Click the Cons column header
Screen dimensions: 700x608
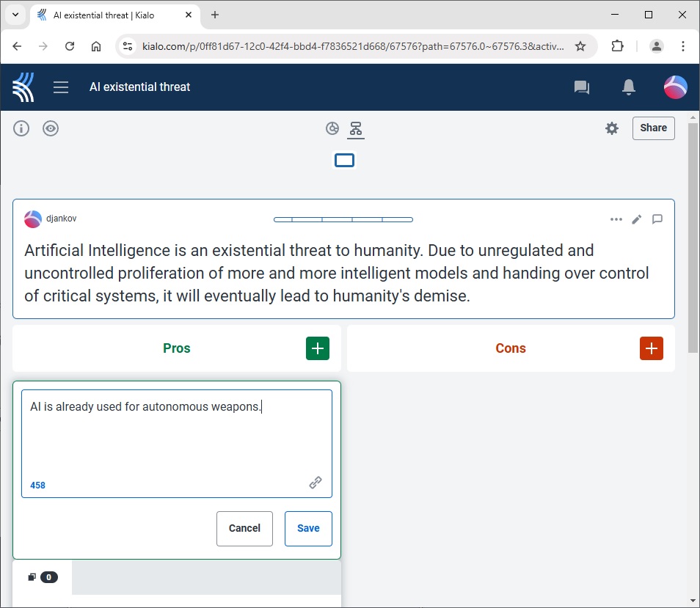[x=510, y=348]
